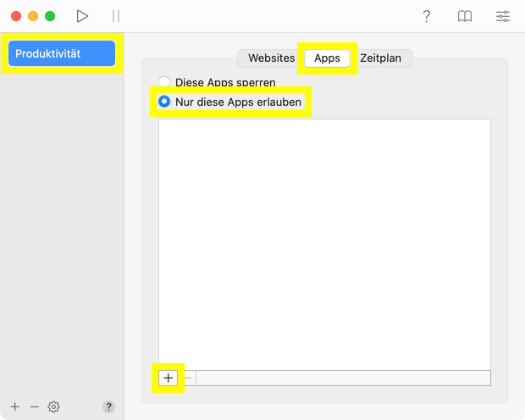The image size is (525, 420).
Task: Select the "Diese Apps sperren" option
Action: click(x=165, y=83)
